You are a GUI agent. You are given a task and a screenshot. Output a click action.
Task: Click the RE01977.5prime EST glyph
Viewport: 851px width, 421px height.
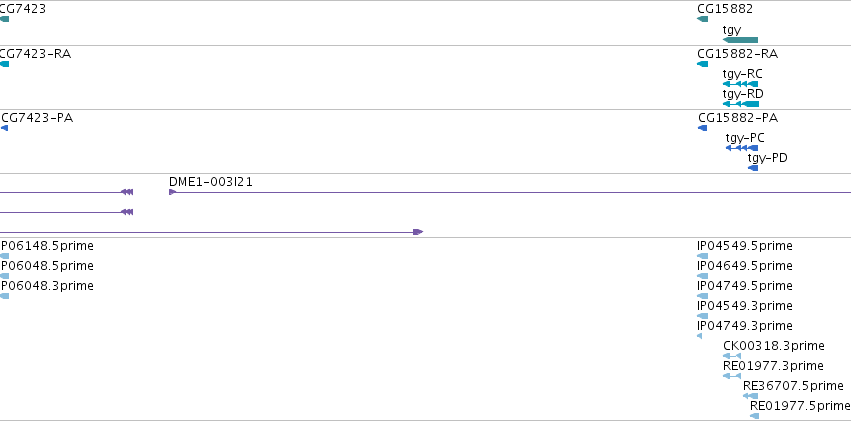pyautogui.click(x=754, y=416)
